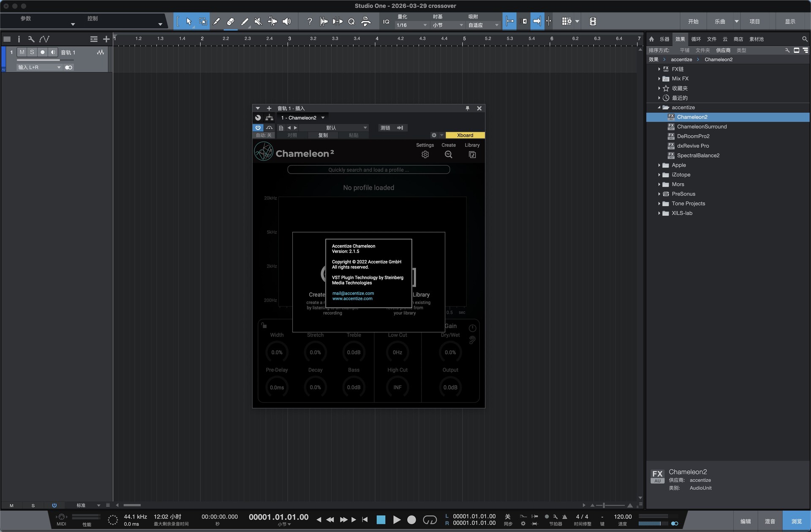Select the Listen speaker tool
811x532 pixels.
286,22
